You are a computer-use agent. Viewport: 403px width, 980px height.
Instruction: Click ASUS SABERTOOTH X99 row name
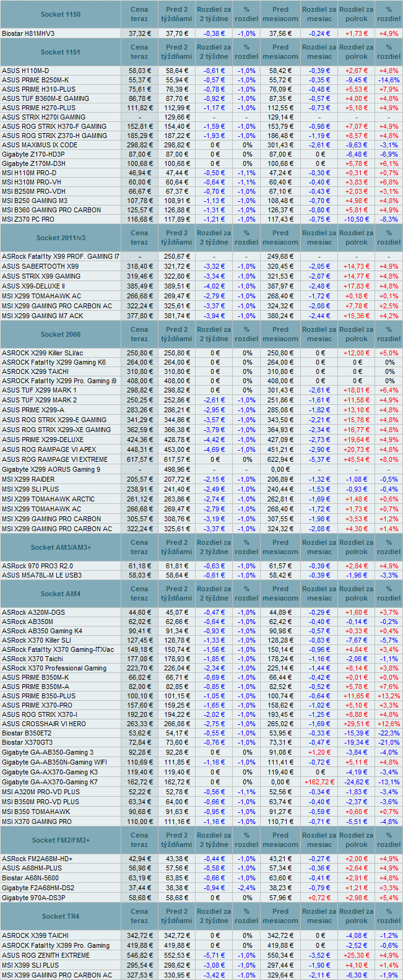click(x=40, y=266)
